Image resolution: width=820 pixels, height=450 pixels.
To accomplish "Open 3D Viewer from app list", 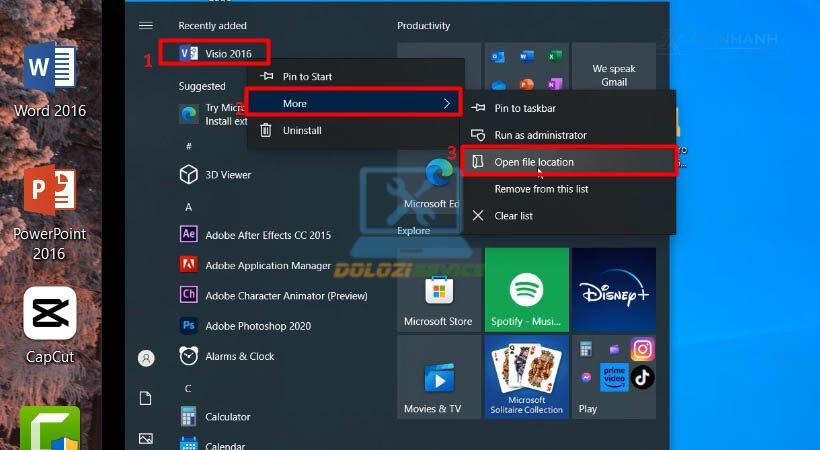I will pos(228,175).
